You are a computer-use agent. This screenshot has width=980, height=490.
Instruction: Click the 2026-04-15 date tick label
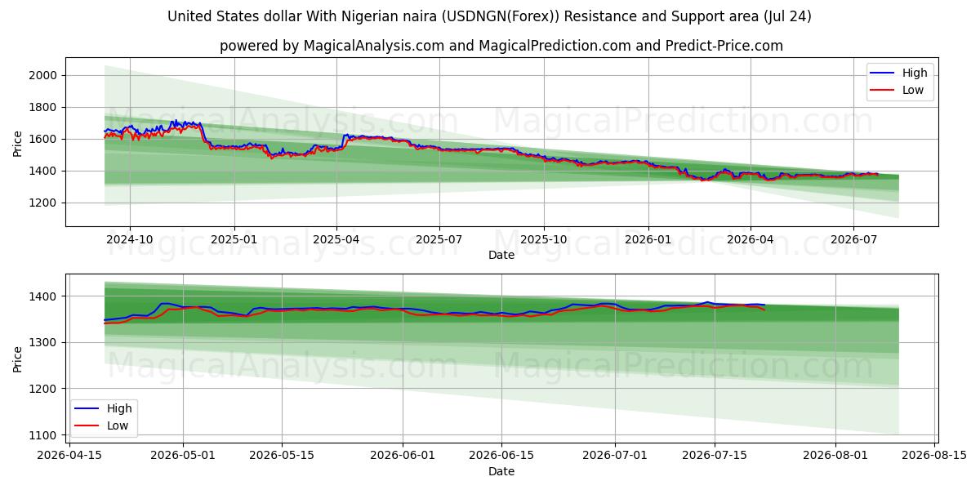[69, 456]
